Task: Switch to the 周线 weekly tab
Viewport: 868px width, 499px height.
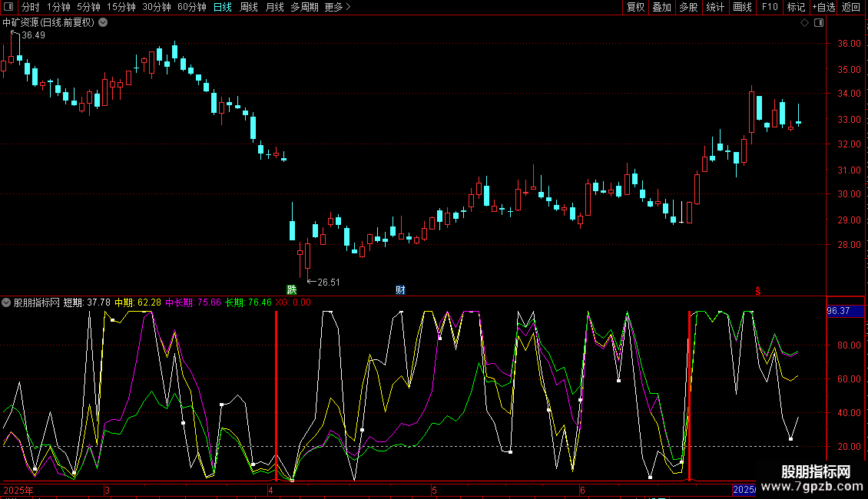Action: 249,7
